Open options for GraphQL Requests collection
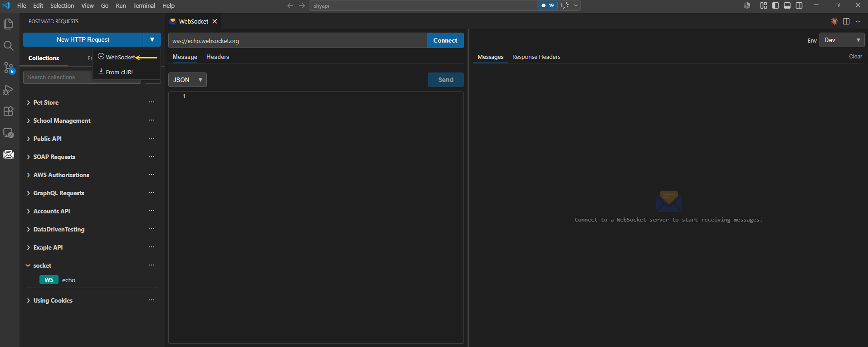868x347 pixels. click(151, 193)
